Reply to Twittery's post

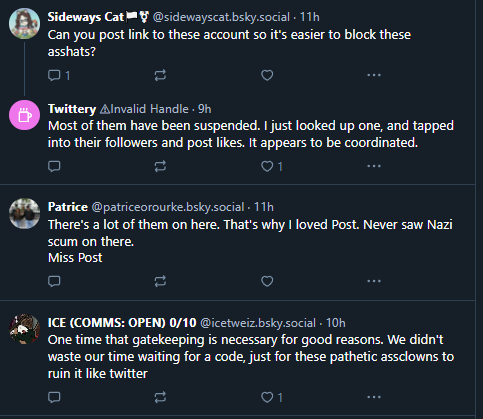click(54, 166)
